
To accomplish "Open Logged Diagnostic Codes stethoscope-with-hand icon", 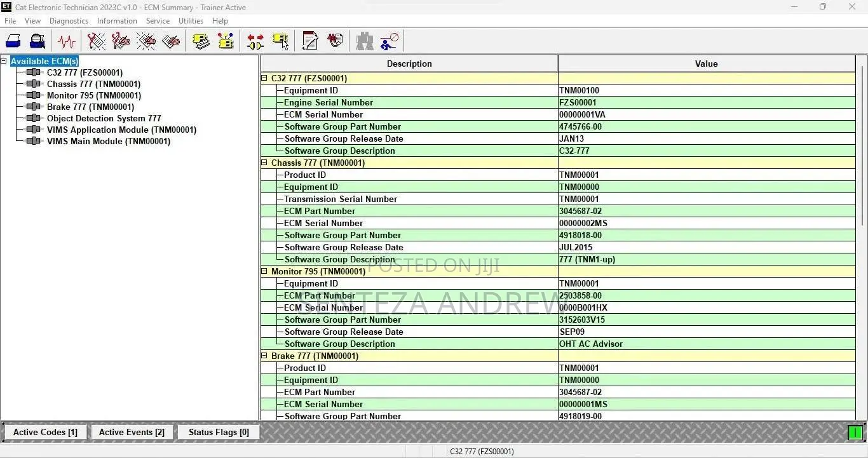I will pyautogui.click(x=121, y=41).
